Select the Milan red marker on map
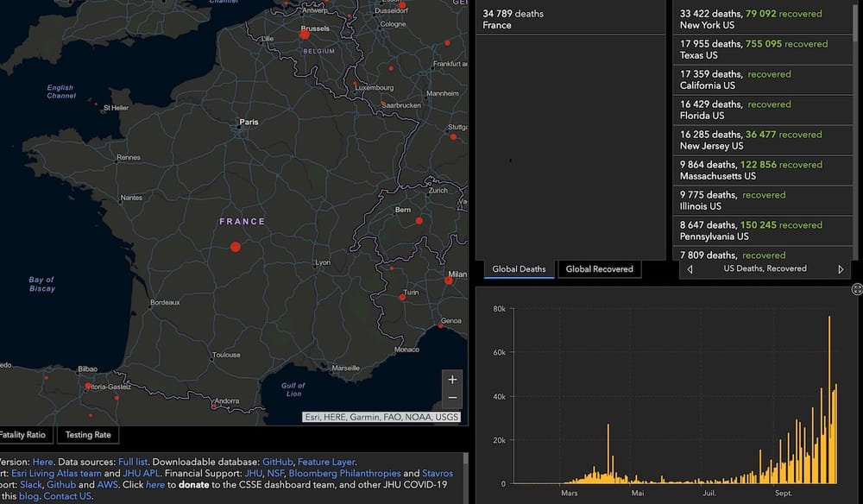 449,280
